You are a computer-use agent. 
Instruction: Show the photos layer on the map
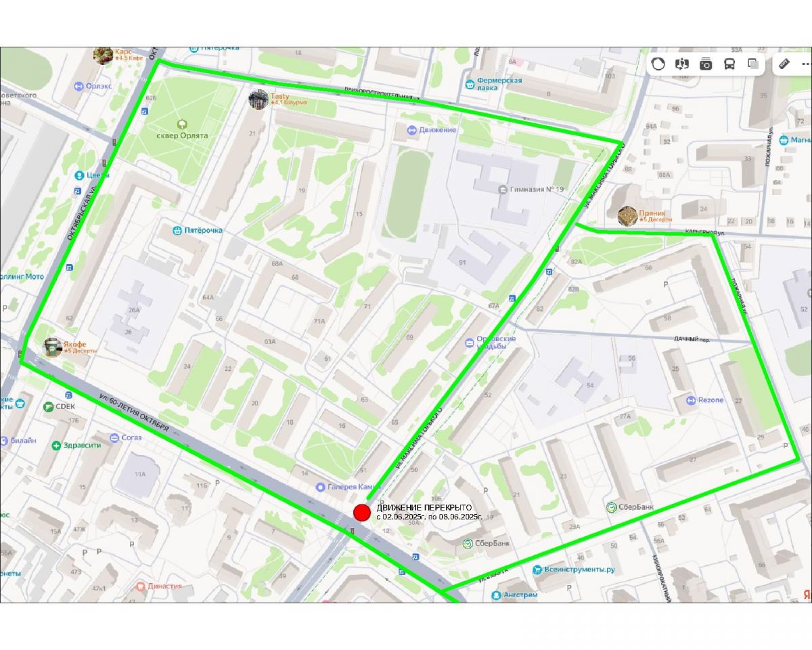tap(706, 64)
